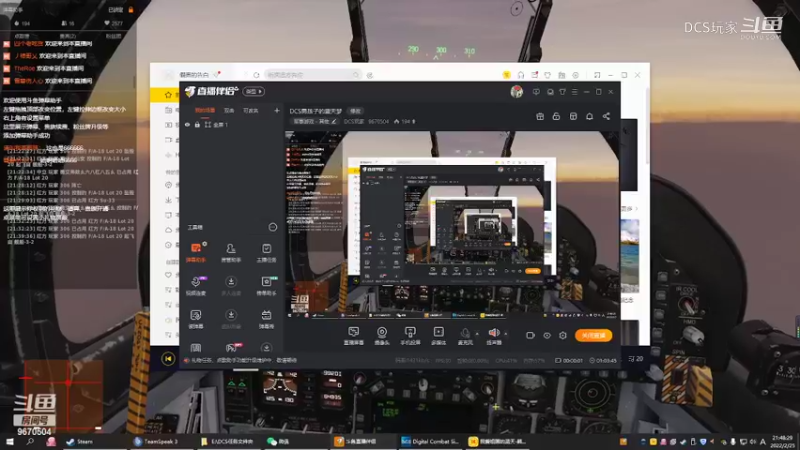800x450 pixels.
Task: Open the TV-shaped danmu show tool
Action: pos(266,319)
